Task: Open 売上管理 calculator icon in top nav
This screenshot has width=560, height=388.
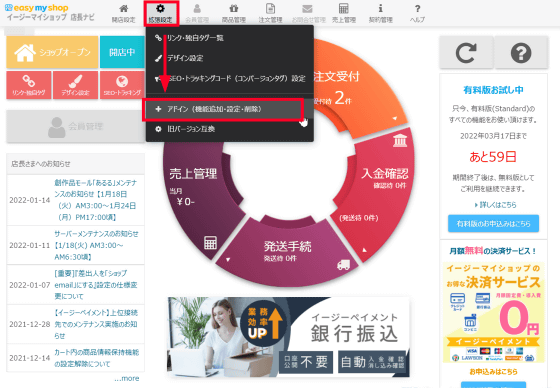Action: pos(344,9)
